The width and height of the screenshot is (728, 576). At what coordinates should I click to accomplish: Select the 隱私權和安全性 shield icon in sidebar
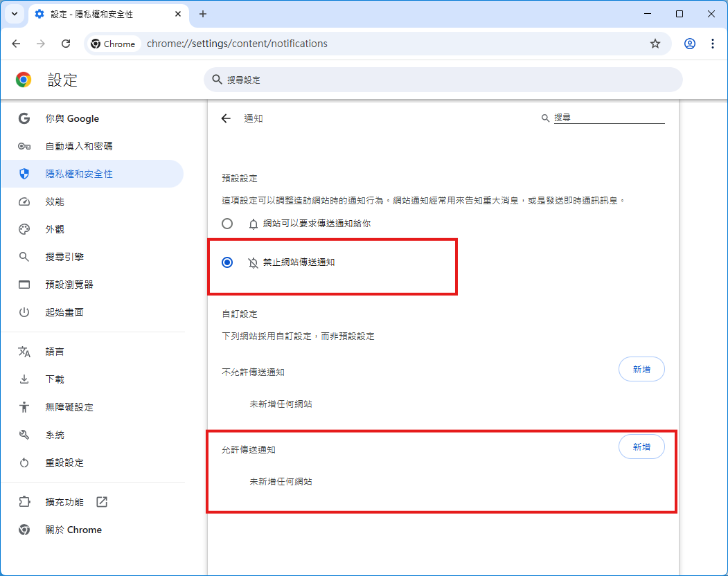coord(24,174)
